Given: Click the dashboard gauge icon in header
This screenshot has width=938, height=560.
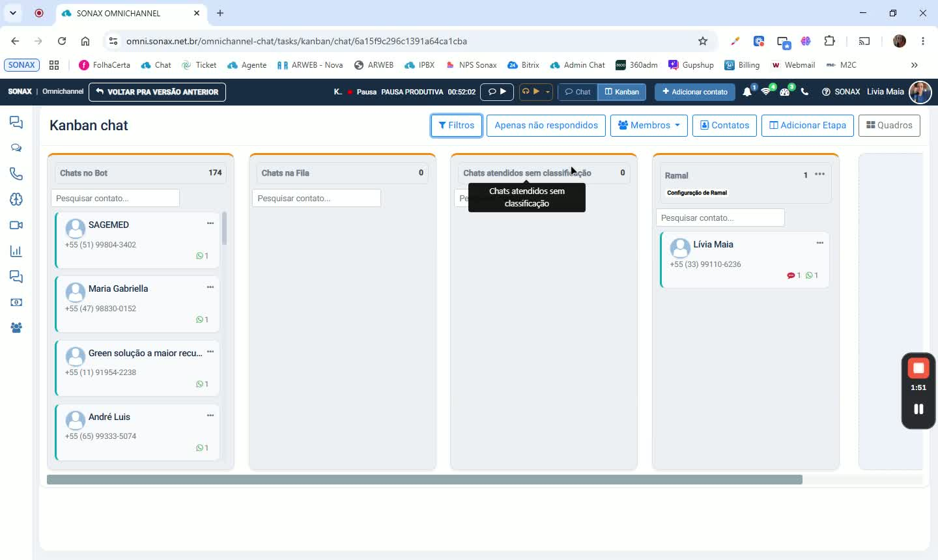Looking at the screenshot, I should tap(785, 92).
